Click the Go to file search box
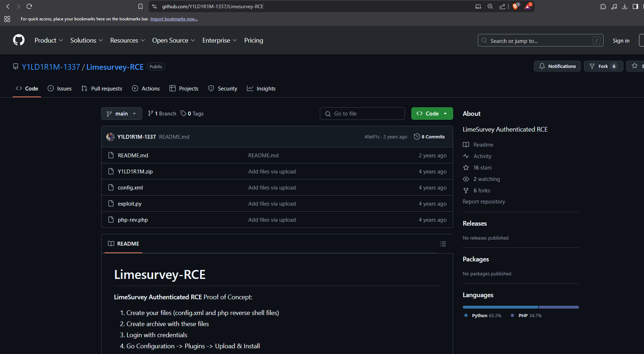 point(362,113)
